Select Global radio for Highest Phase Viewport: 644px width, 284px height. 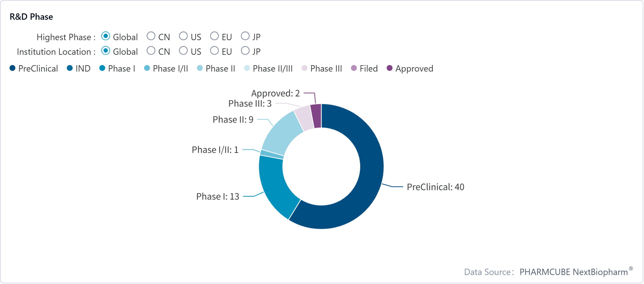click(105, 36)
